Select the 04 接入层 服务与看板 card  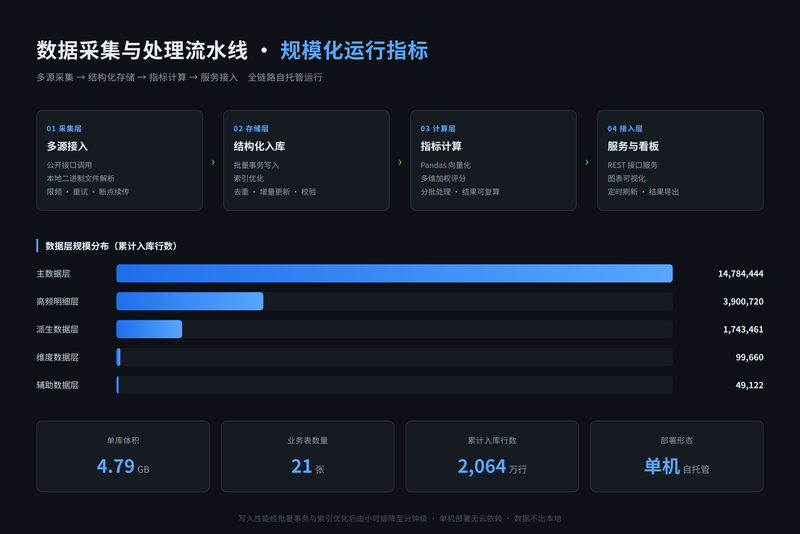coord(680,161)
